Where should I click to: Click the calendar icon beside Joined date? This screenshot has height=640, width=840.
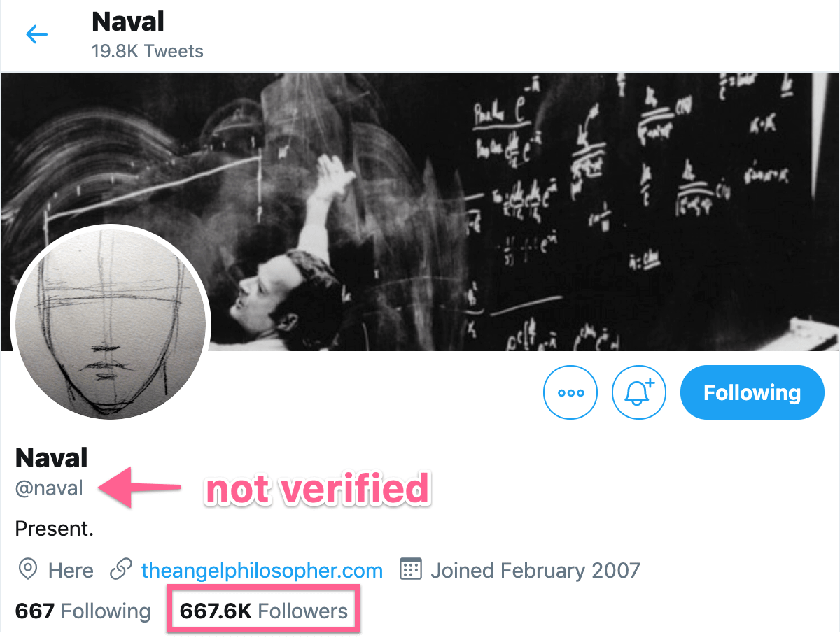[x=410, y=570]
